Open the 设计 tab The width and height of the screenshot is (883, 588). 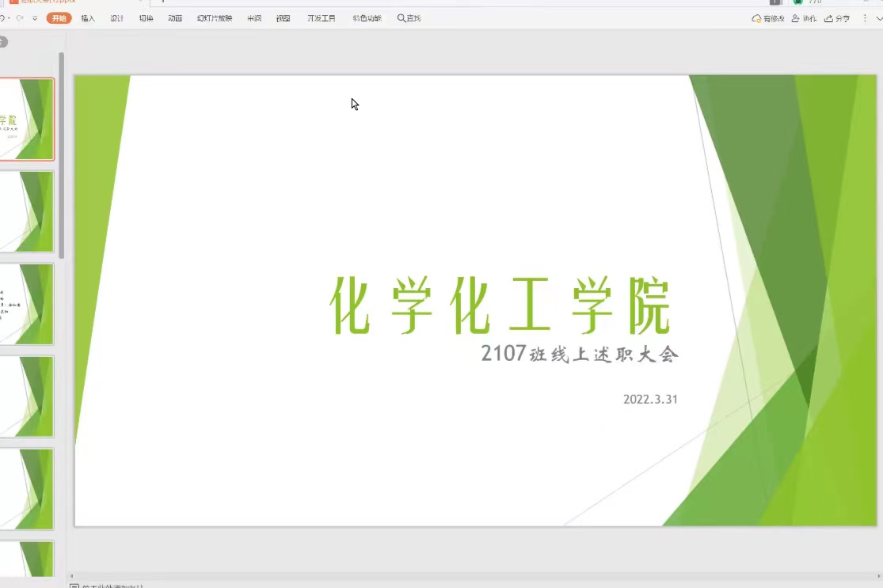pyautogui.click(x=117, y=18)
